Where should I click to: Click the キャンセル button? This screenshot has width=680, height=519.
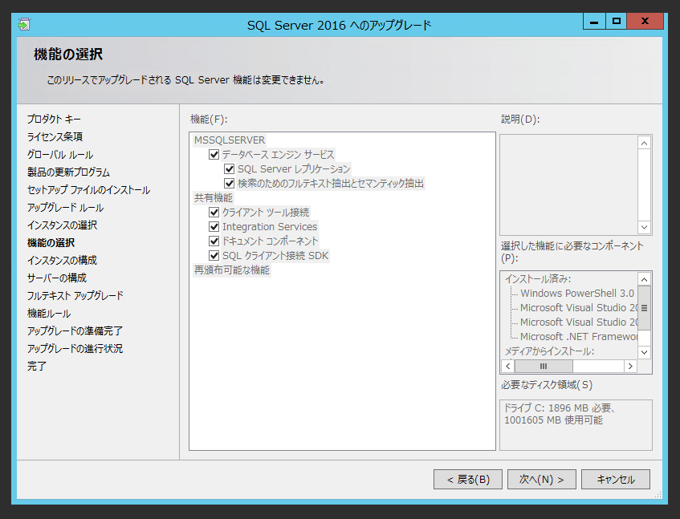[615, 479]
